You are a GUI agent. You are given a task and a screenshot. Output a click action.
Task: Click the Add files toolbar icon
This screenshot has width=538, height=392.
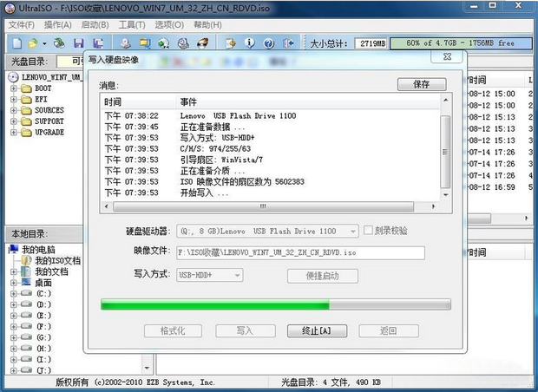point(231,43)
